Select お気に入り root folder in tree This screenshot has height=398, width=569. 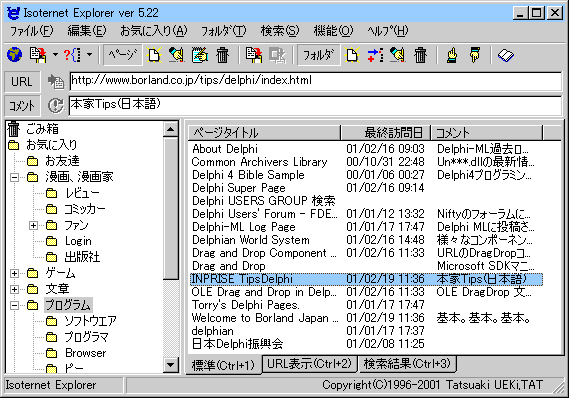click(51, 145)
